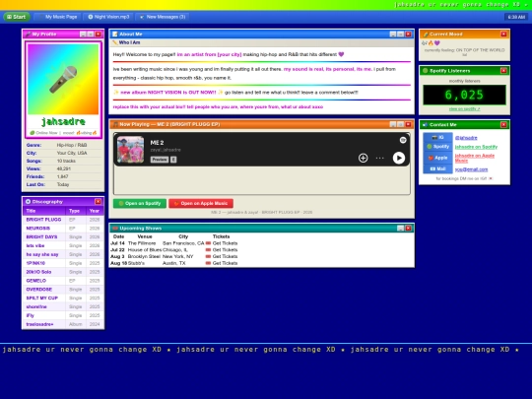532x399 pixels.
Task: Click the Start button in the taskbar
Action: (17, 17)
